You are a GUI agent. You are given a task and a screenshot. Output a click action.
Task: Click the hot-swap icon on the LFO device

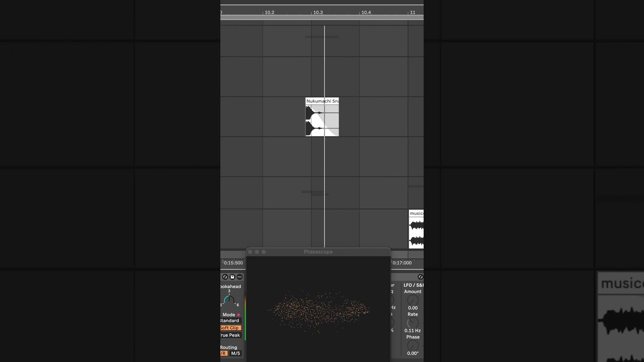tap(421, 277)
